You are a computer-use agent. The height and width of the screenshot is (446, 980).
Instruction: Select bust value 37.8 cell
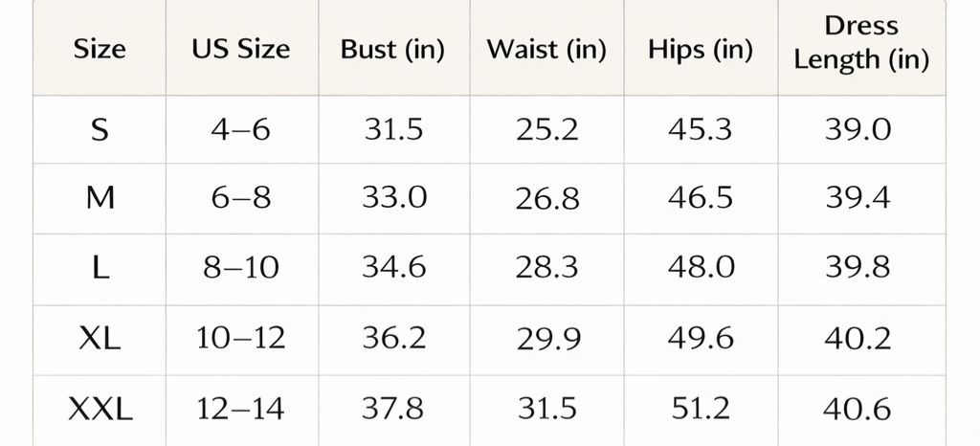[x=393, y=410]
